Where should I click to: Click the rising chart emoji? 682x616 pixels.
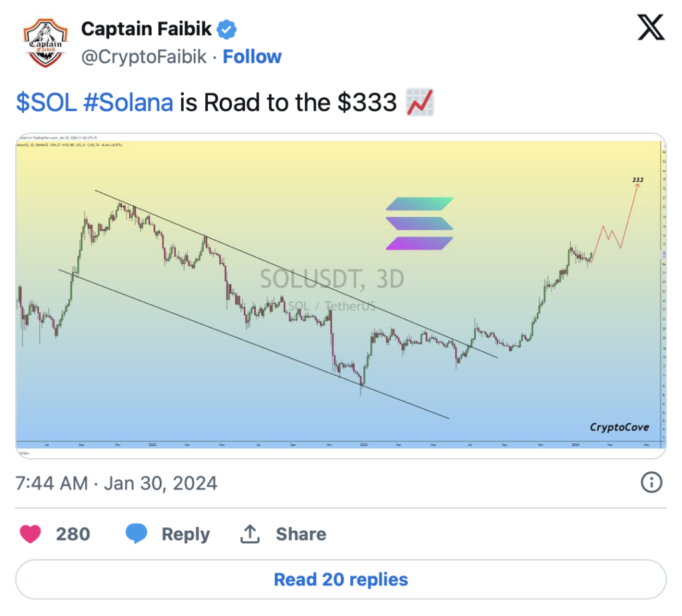420,103
